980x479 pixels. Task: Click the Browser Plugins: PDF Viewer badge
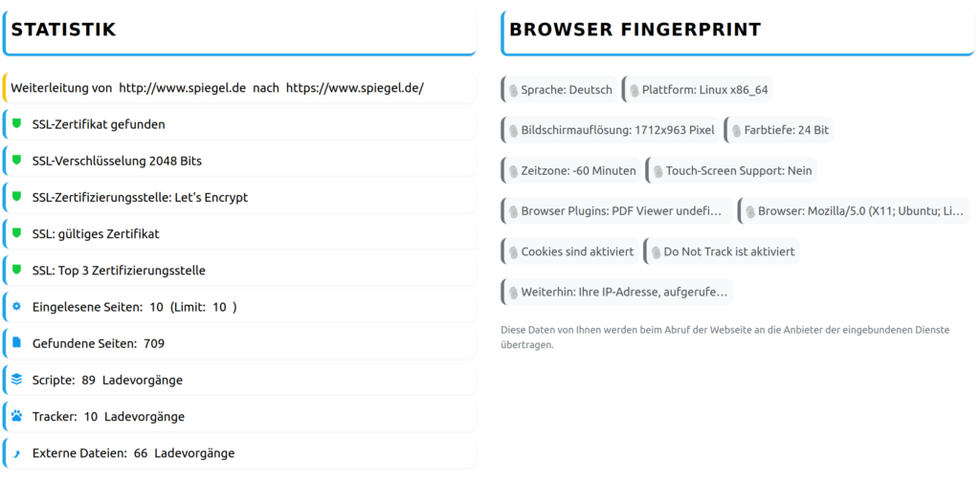click(x=616, y=211)
